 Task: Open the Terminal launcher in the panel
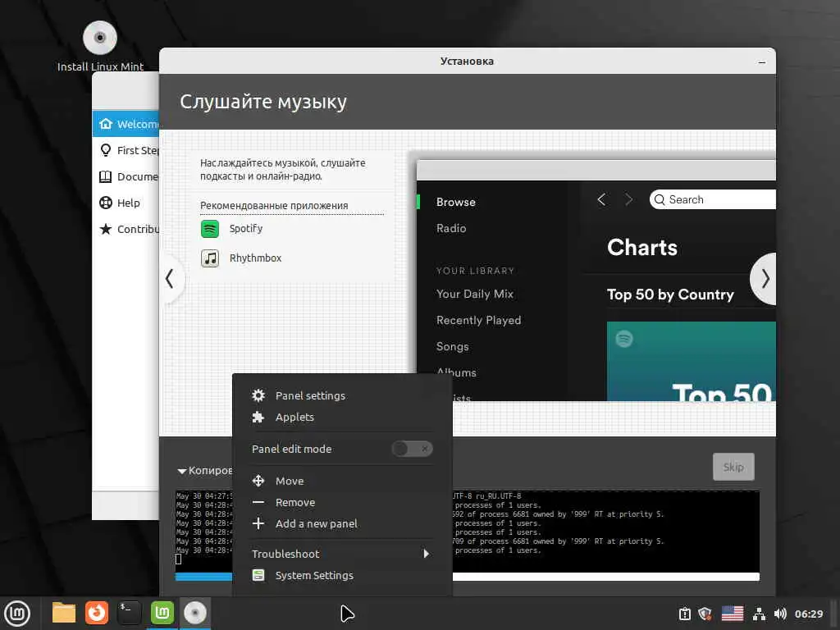click(x=129, y=613)
